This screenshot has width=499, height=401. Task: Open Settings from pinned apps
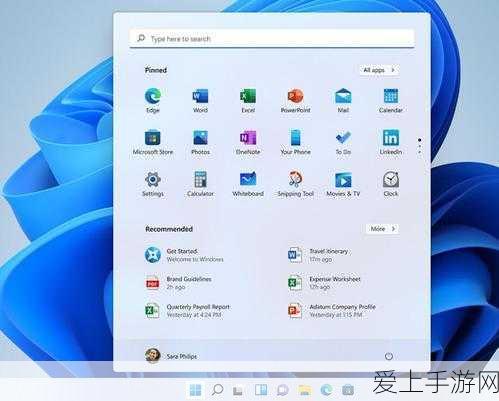tap(153, 184)
